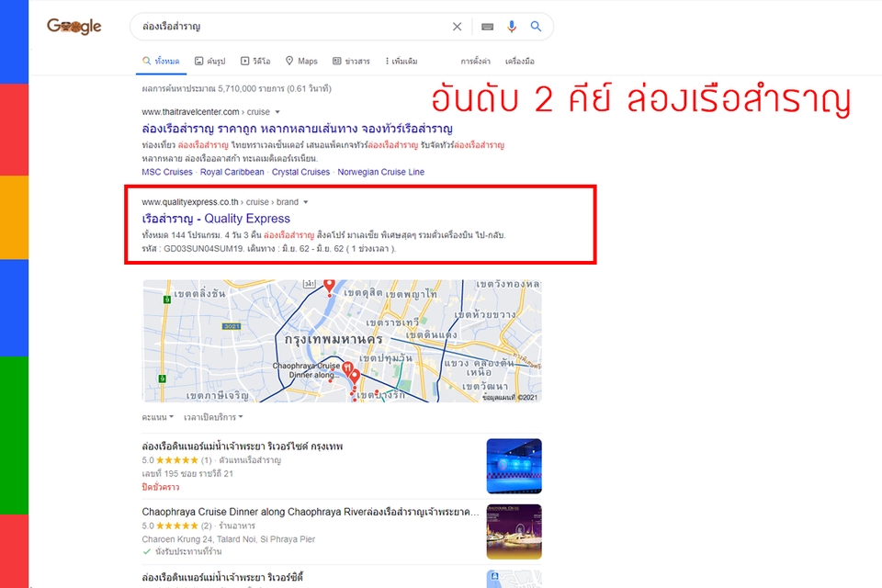Open the Royal Caribbean sitelink

coord(232,172)
